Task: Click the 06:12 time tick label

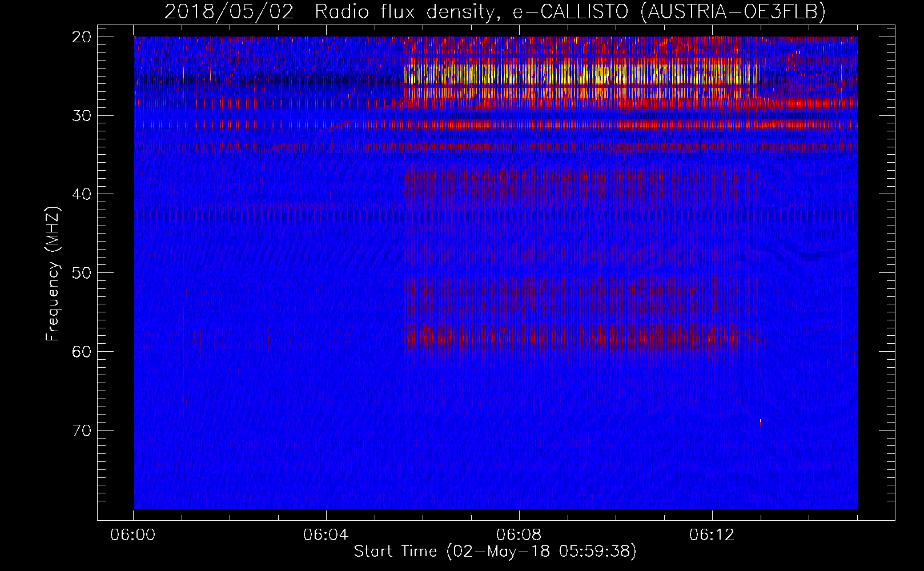Action: [712, 535]
